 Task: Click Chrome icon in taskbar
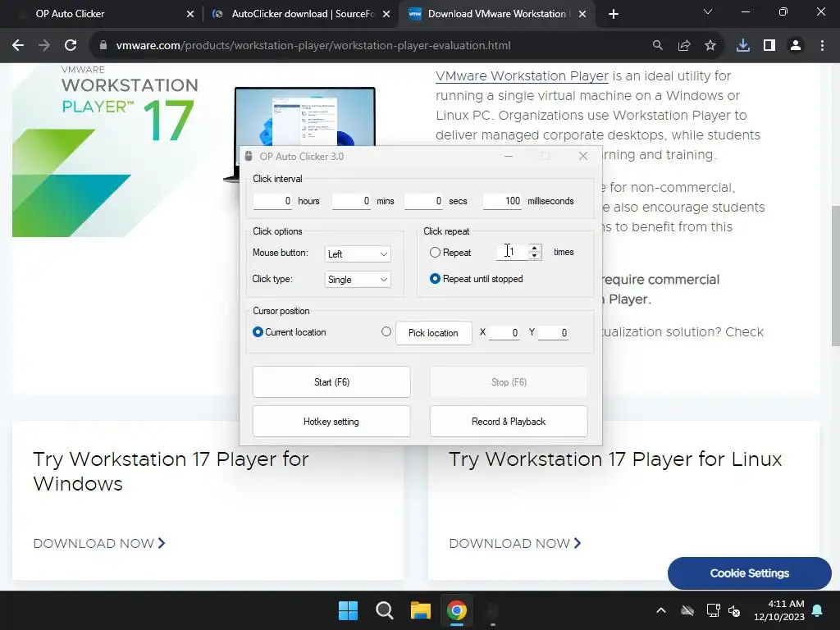coord(457,610)
